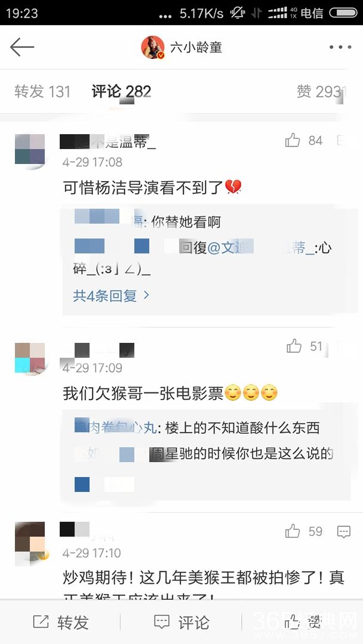363x644 pixels.
Task: Switch to 转发 131 tab
Action: 42,91
